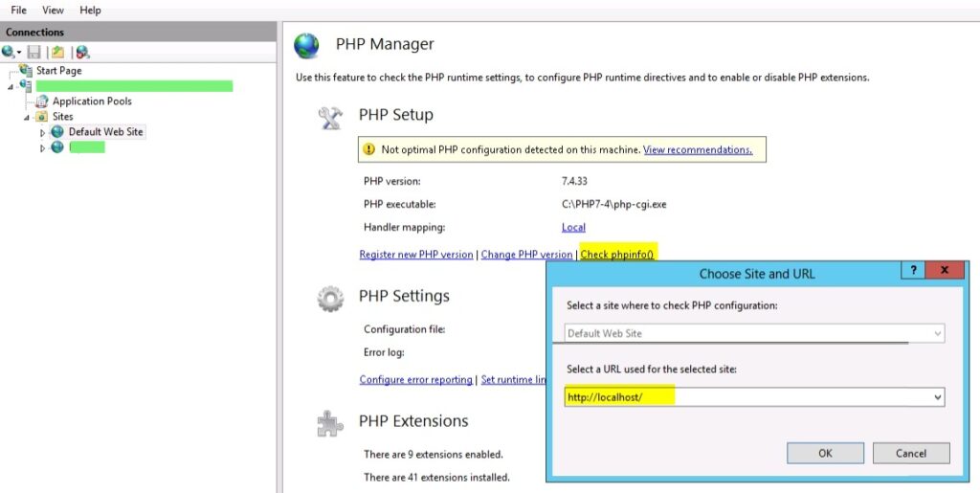Click the Up folder icon in Connections toolbar

[58, 52]
